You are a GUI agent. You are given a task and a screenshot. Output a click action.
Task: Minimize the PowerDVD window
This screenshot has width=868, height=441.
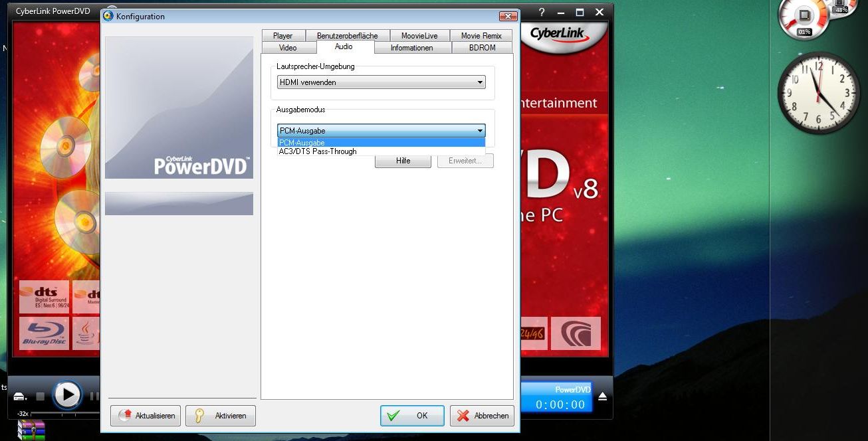[561, 12]
